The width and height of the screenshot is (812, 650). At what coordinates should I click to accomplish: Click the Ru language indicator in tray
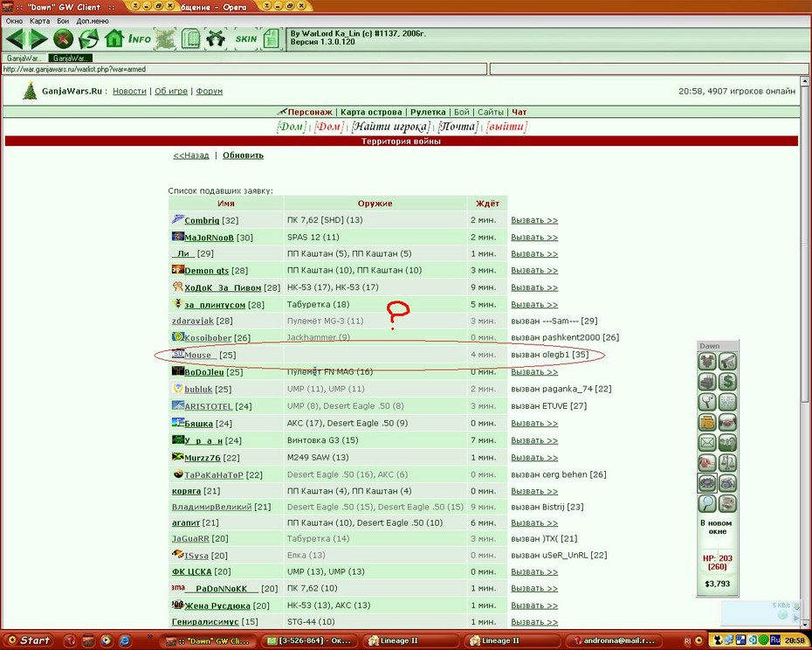pos(775,640)
